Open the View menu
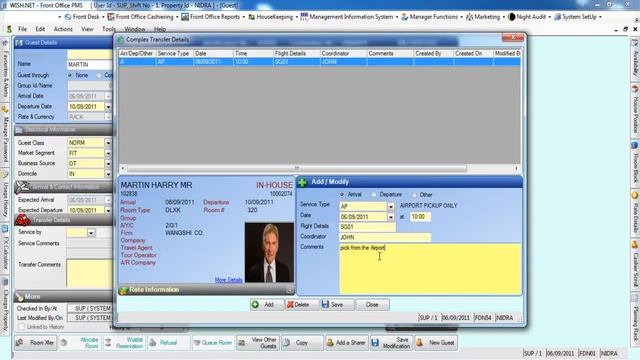The width and height of the screenshot is (640, 360). coord(87,29)
